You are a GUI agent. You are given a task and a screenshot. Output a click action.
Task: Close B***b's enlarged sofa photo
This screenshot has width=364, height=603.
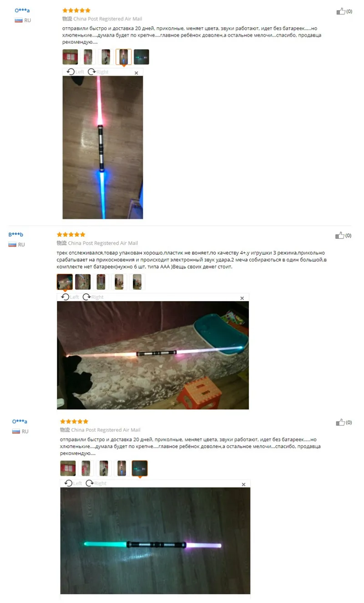point(242,298)
